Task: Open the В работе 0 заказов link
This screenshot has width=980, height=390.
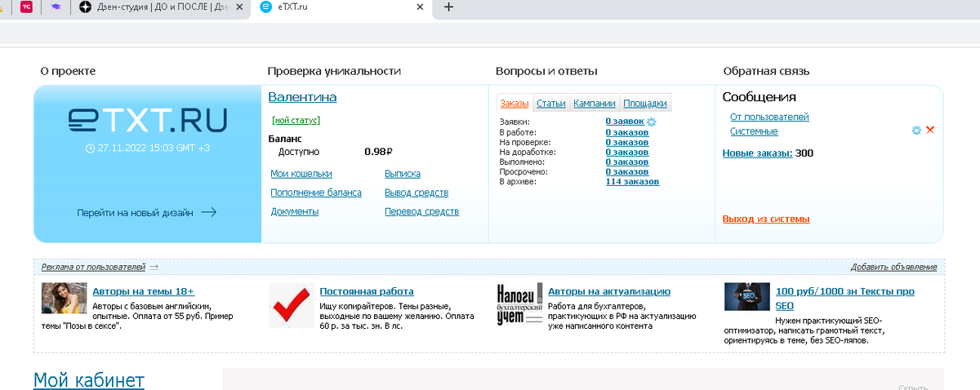Action: [x=626, y=132]
